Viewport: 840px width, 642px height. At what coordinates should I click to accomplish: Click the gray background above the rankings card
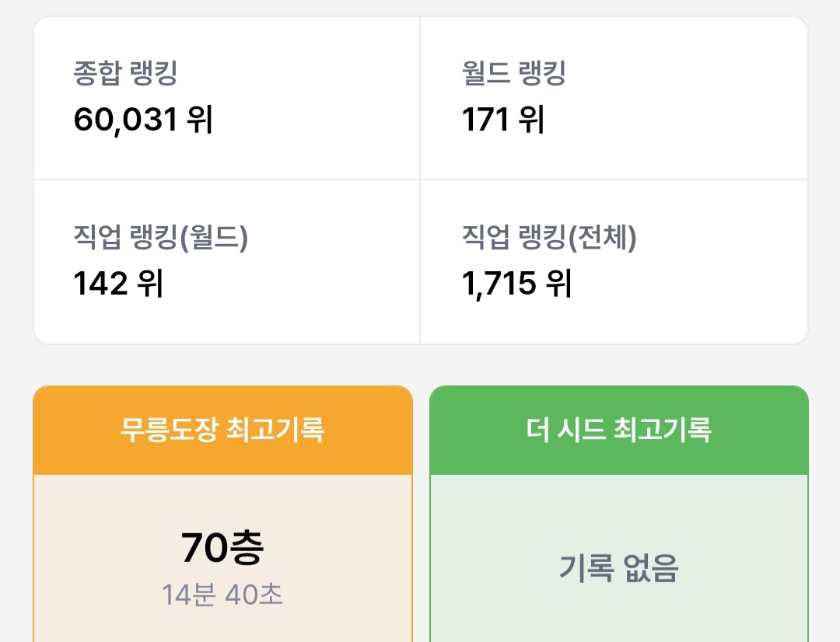coord(420,7)
